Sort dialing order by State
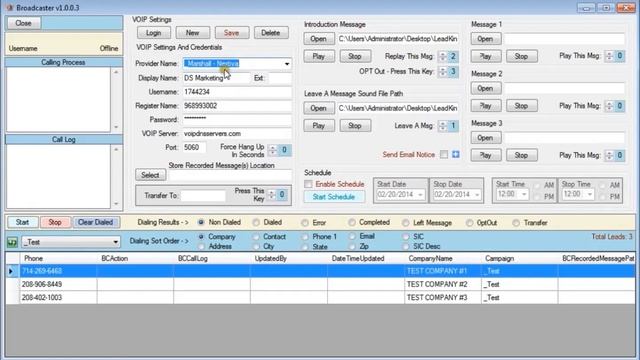 coord(305,247)
